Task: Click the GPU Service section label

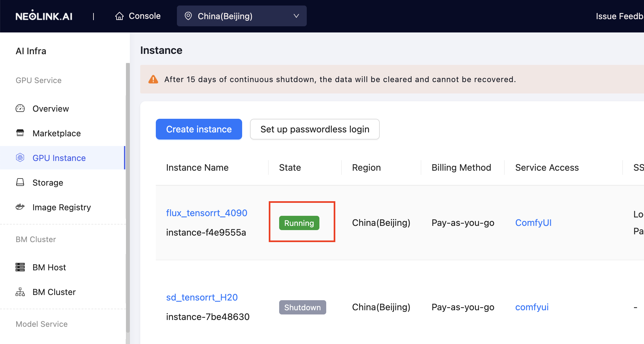Action: (x=38, y=80)
